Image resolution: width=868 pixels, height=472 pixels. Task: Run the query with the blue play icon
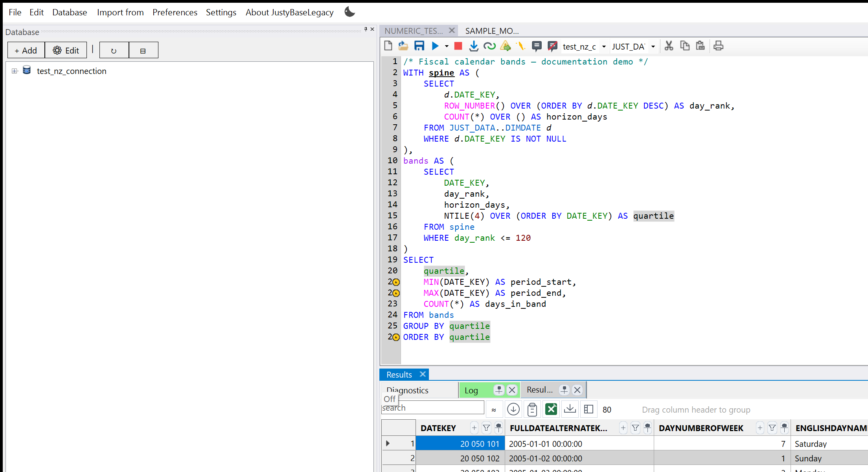coord(435,46)
